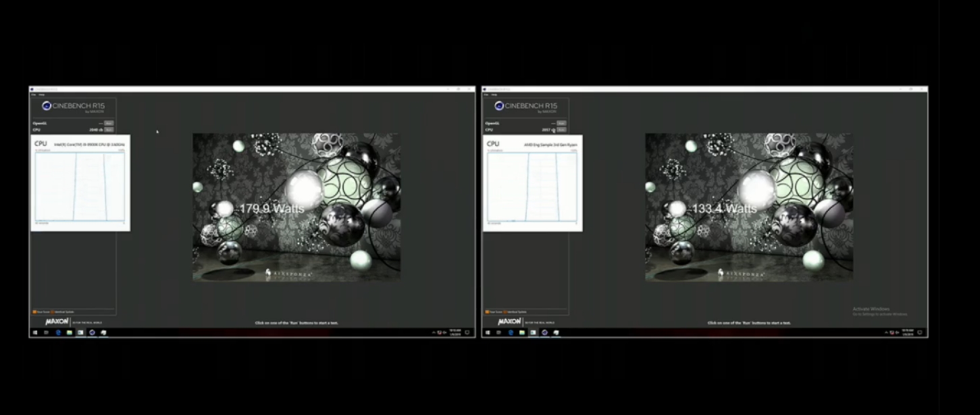Click the OpenGL label in right window

(x=492, y=124)
